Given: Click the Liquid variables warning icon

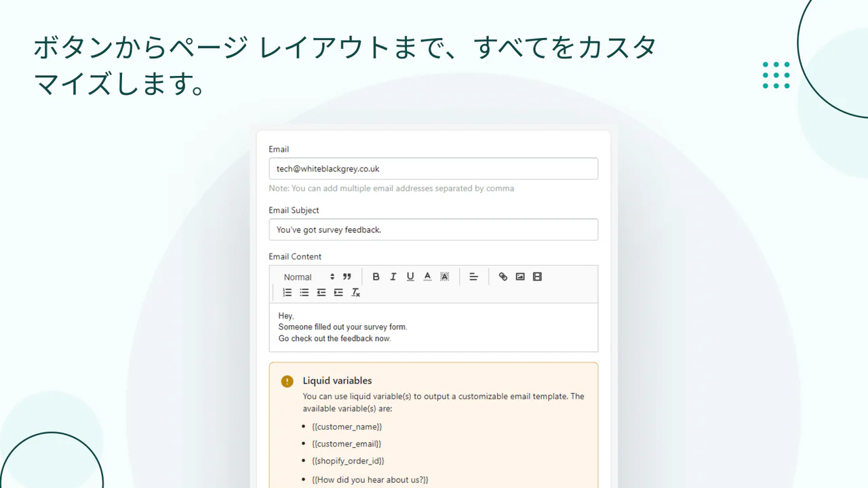Looking at the screenshot, I should coord(288,381).
